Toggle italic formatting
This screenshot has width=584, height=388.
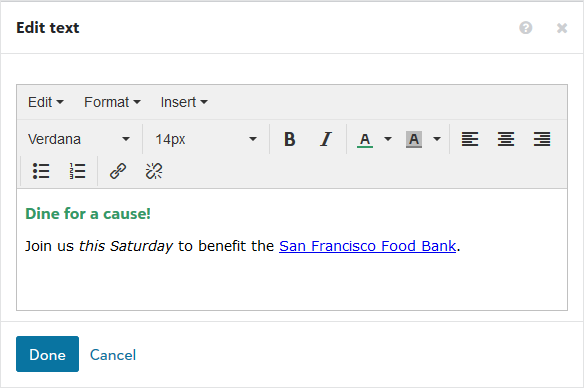tap(326, 140)
